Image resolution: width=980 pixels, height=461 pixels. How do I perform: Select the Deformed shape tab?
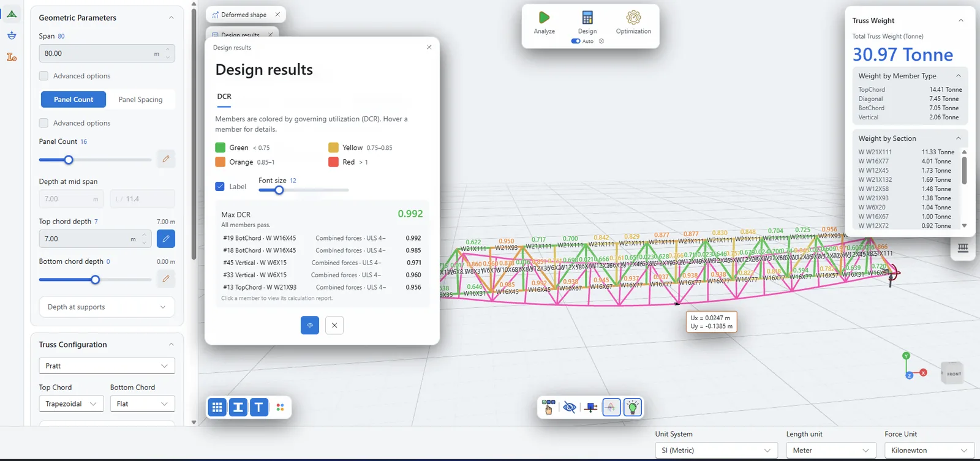click(244, 15)
